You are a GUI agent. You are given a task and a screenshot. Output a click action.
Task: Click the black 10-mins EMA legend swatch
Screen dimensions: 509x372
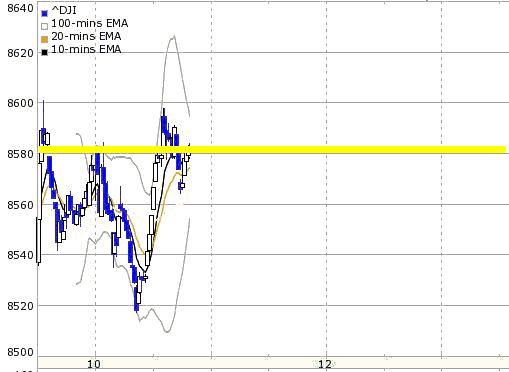pyautogui.click(x=45, y=52)
